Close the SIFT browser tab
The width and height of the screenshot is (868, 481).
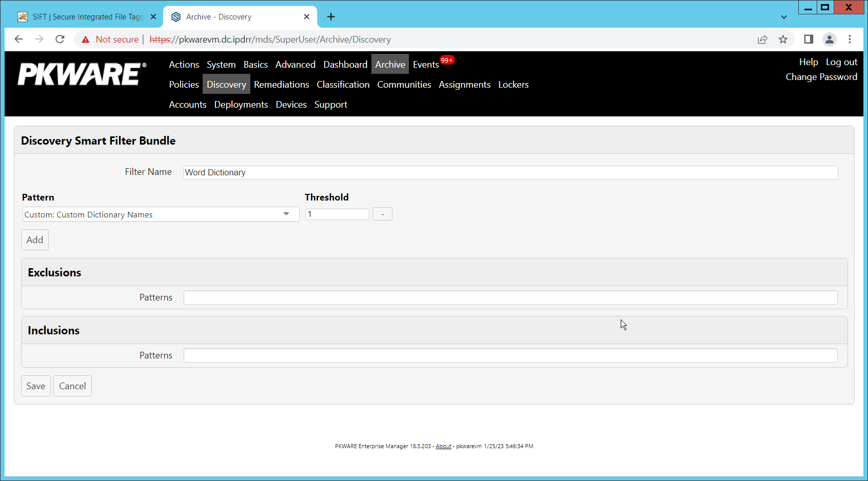(153, 17)
